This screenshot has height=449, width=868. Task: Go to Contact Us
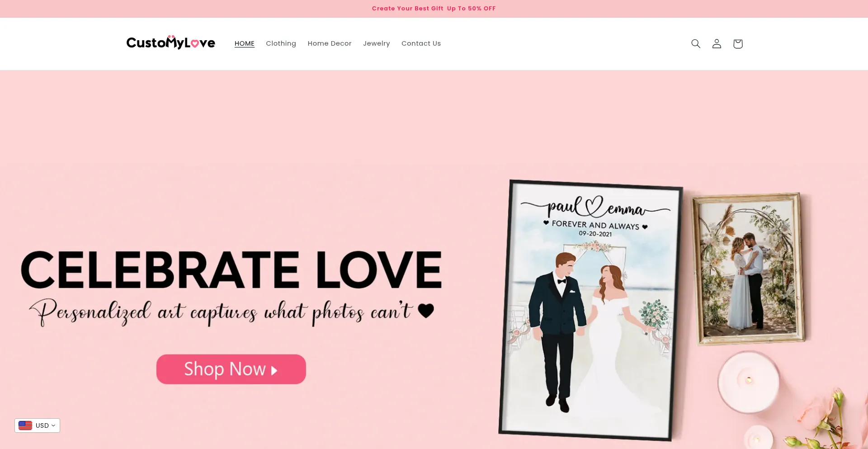click(421, 43)
